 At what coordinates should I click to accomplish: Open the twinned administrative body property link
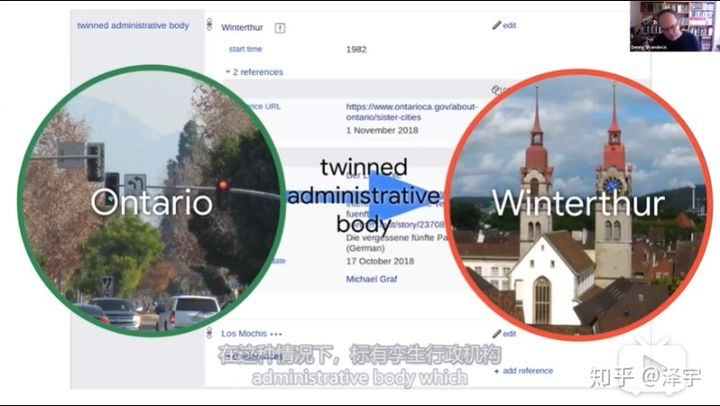133,26
